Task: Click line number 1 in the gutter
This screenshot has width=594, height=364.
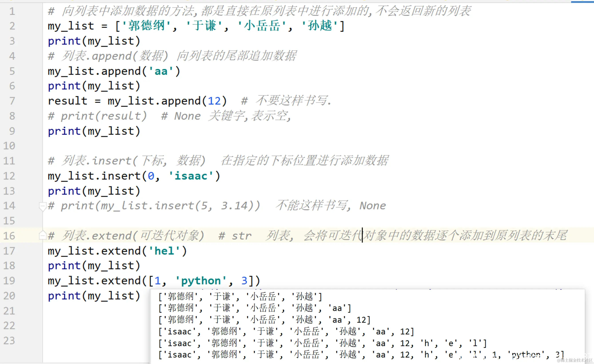Action: coord(12,11)
